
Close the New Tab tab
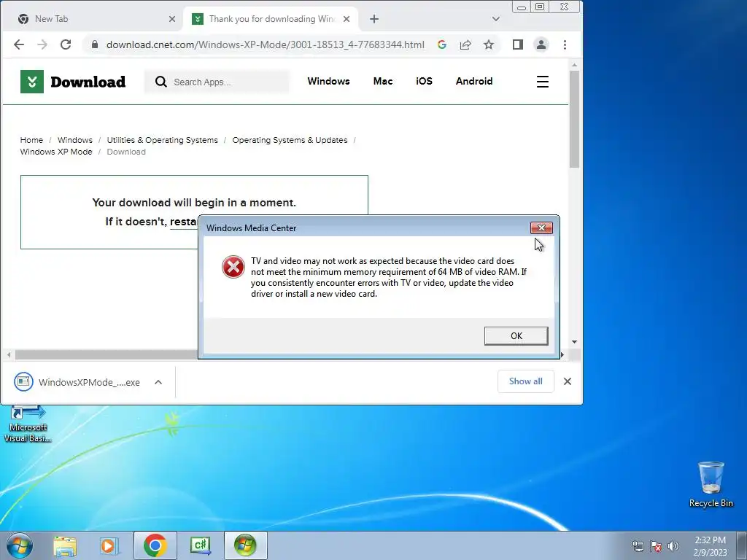point(172,19)
